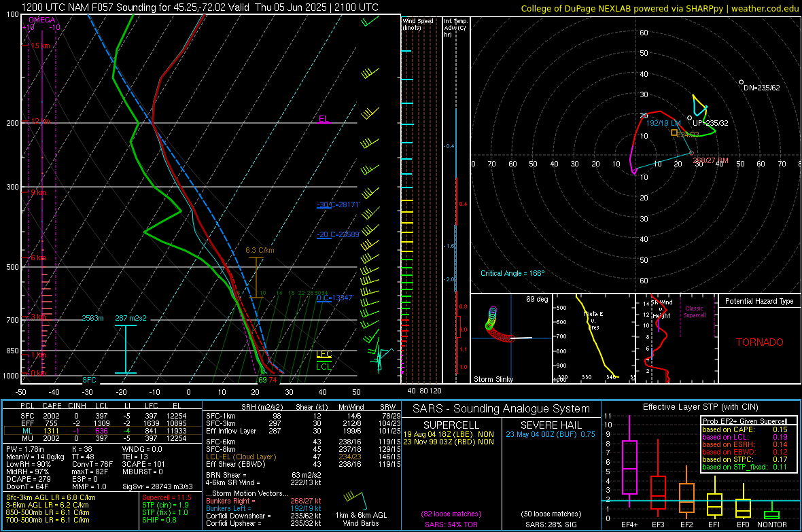Click the SARS - Sounding Analogue System heading

click(x=502, y=409)
